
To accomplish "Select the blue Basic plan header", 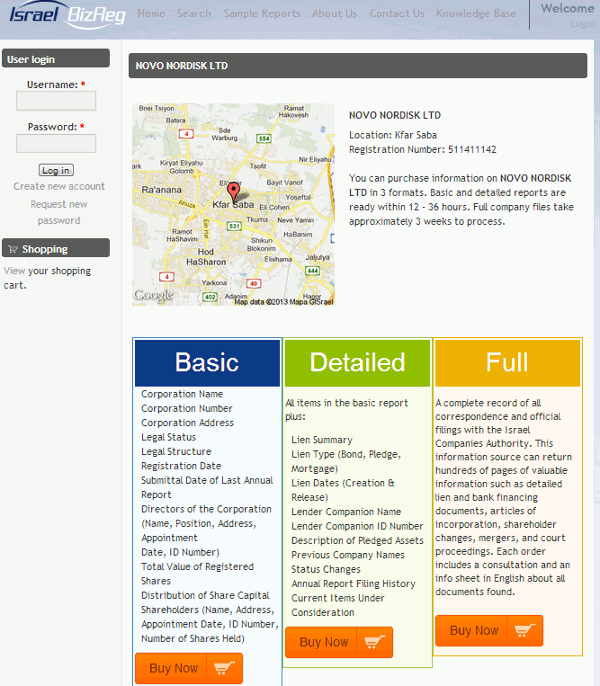I will click(207, 363).
